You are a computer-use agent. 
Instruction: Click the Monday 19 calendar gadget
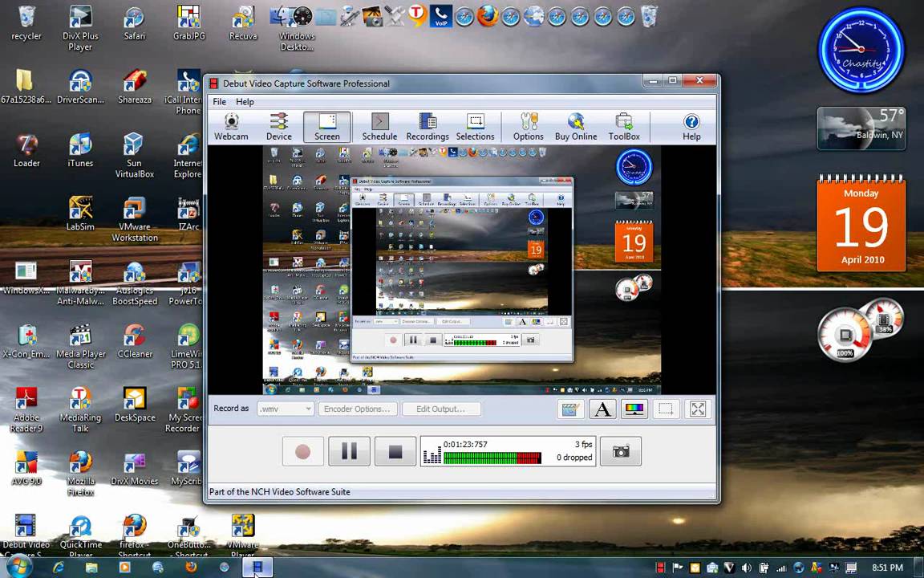861,225
